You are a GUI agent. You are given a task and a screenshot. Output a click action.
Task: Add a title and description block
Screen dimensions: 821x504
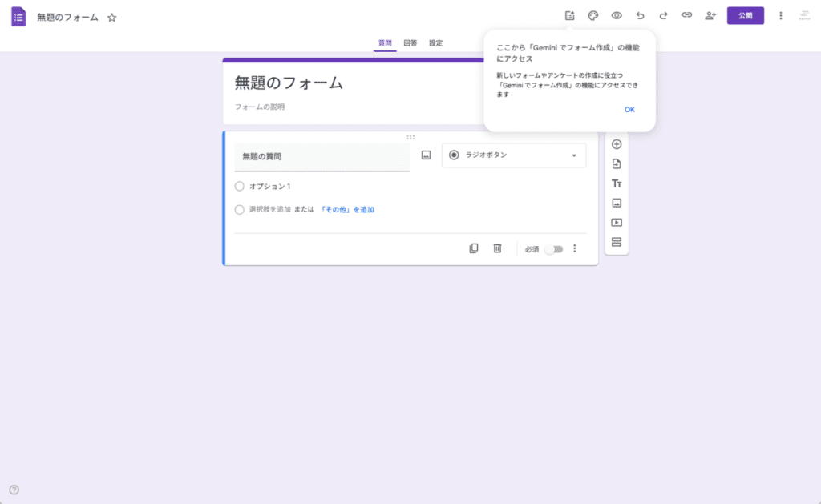617,183
